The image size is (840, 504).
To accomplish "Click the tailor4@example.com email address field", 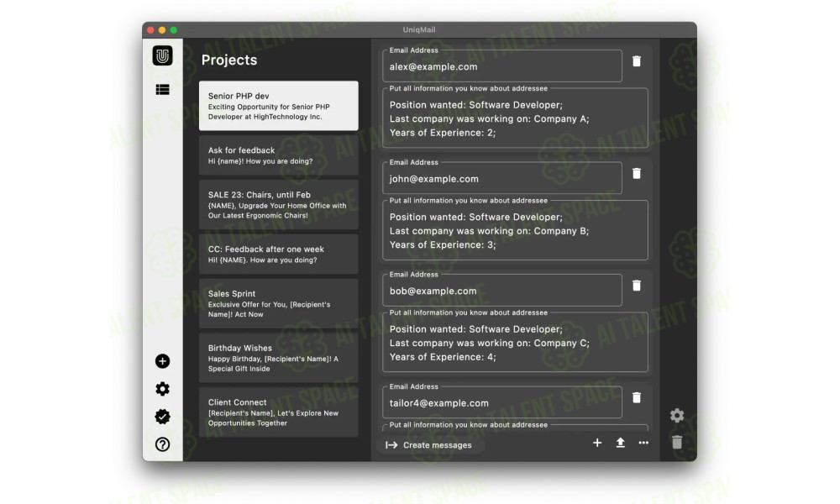I will tap(502, 402).
